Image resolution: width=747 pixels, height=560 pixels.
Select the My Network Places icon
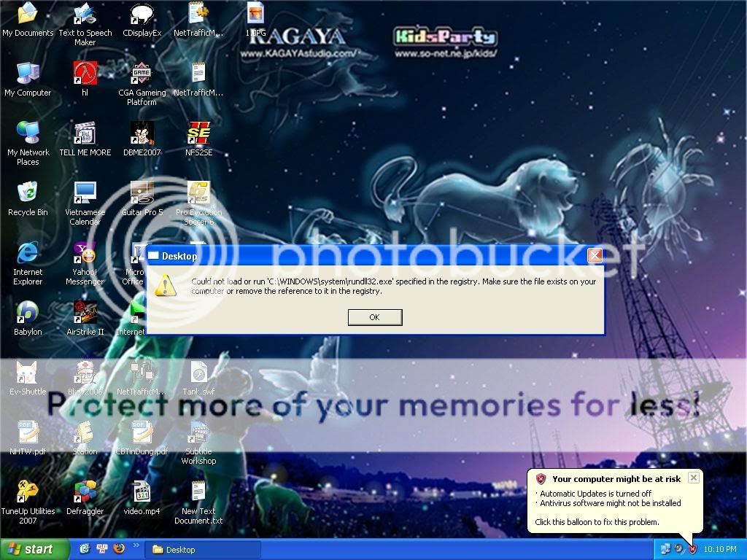28,144
